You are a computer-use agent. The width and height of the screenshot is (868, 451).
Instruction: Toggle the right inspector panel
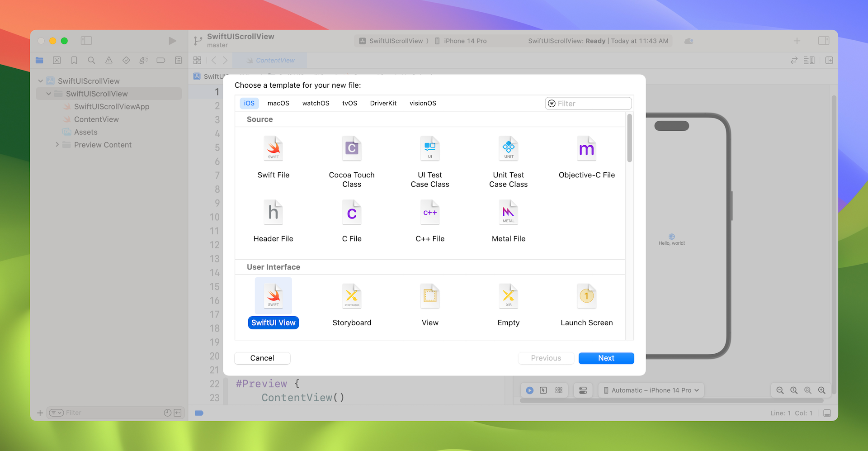824,41
